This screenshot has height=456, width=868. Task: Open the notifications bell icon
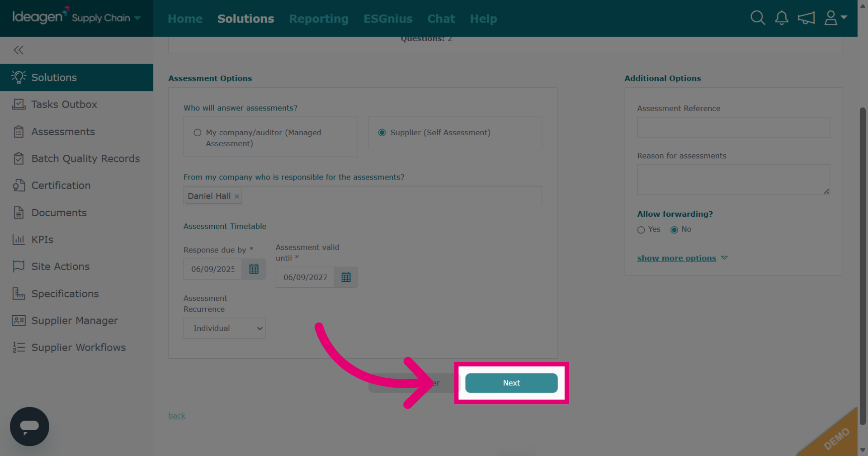click(782, 18)
